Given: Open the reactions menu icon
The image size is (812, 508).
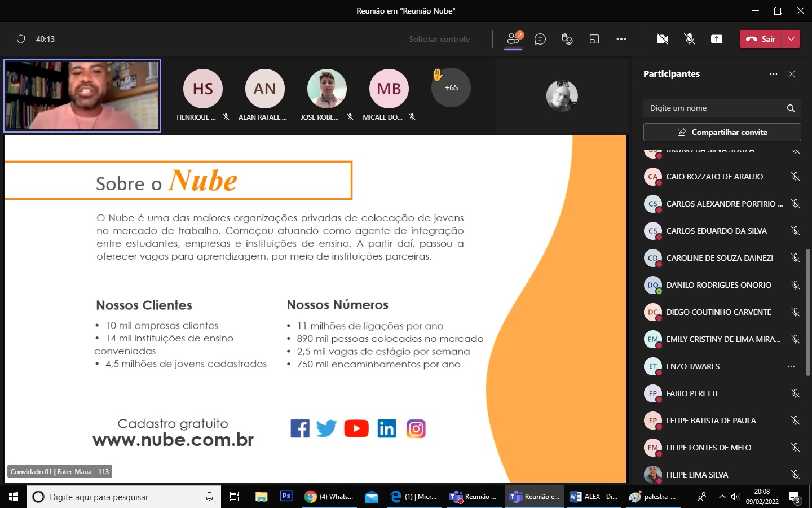Looking at the screenshot, I should [x=567, y=39].
